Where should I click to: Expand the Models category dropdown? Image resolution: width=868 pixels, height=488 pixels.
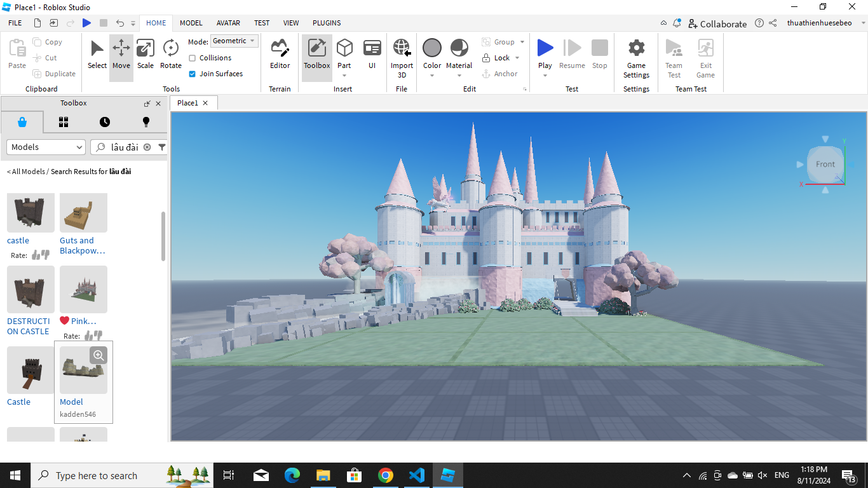pyautogui.click(x=46, y=147)
